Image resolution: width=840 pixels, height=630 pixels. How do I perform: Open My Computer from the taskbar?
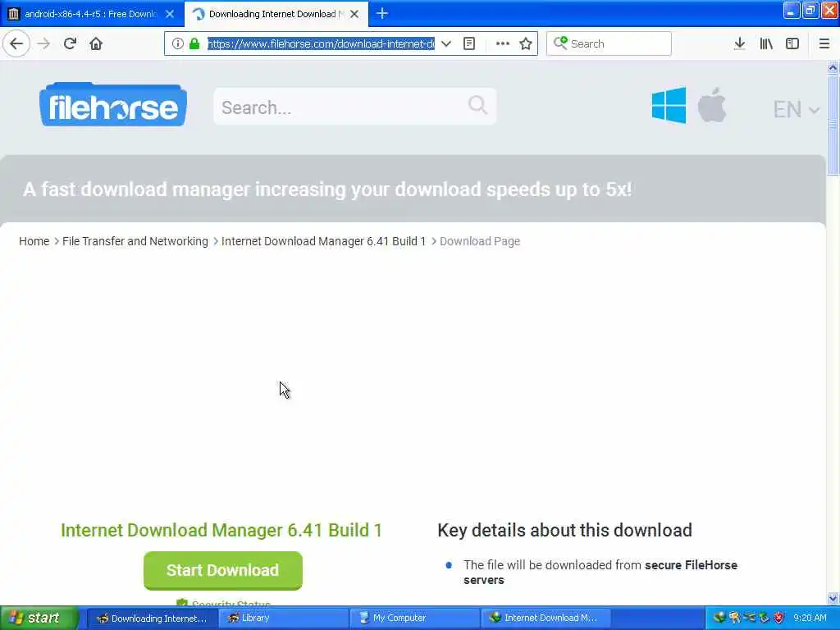[x=414, y=619]
